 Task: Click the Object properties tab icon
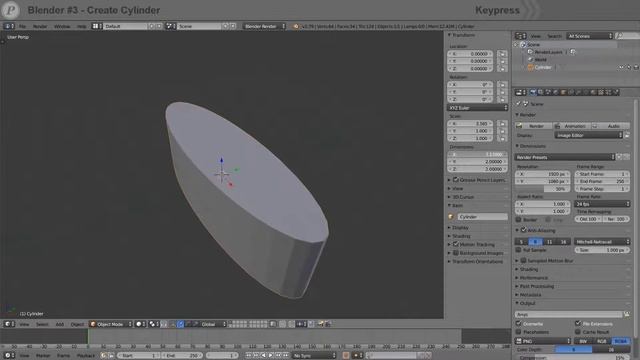point(563,93)
